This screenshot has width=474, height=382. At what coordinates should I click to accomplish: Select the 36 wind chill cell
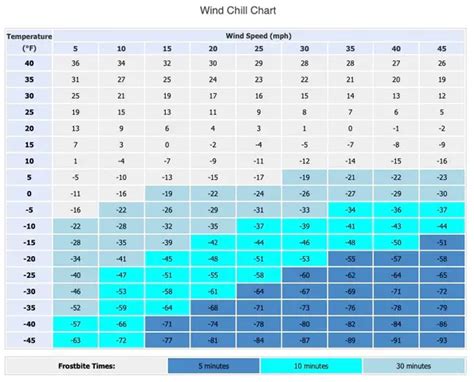(76, 63)
